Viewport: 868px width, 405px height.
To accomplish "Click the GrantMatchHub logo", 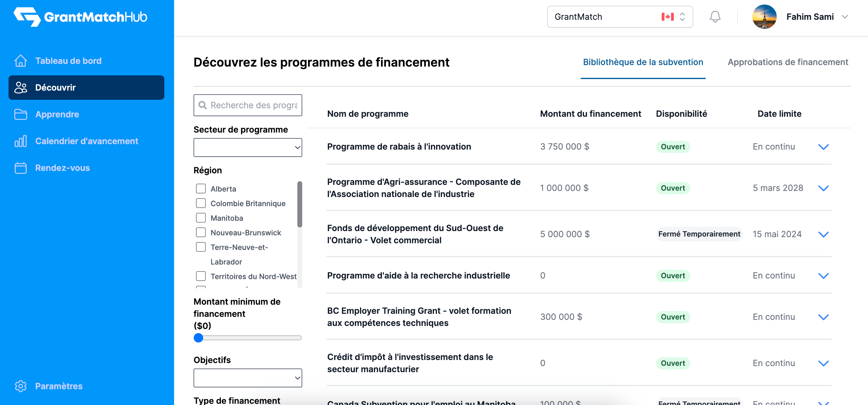I will pyautogui.click(x=80, y=17).
